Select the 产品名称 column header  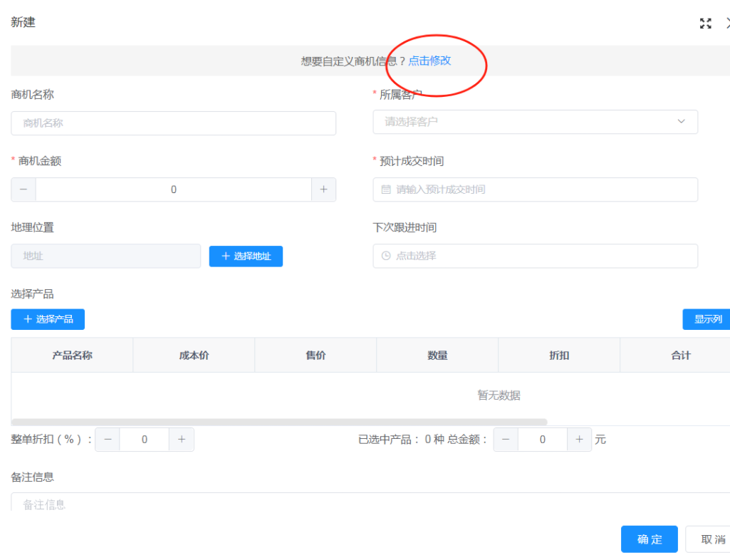coord(71,354)
